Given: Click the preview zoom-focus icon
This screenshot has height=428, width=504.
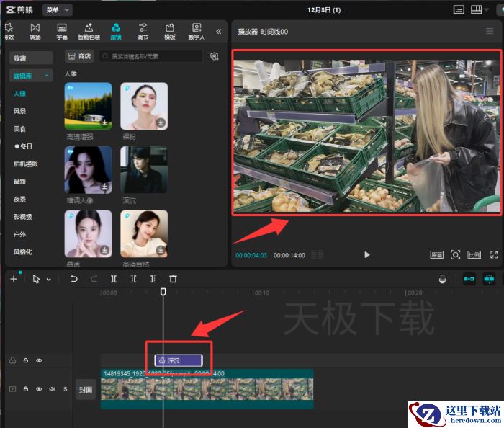Looking at the screenshot, I should pos(456,255).
